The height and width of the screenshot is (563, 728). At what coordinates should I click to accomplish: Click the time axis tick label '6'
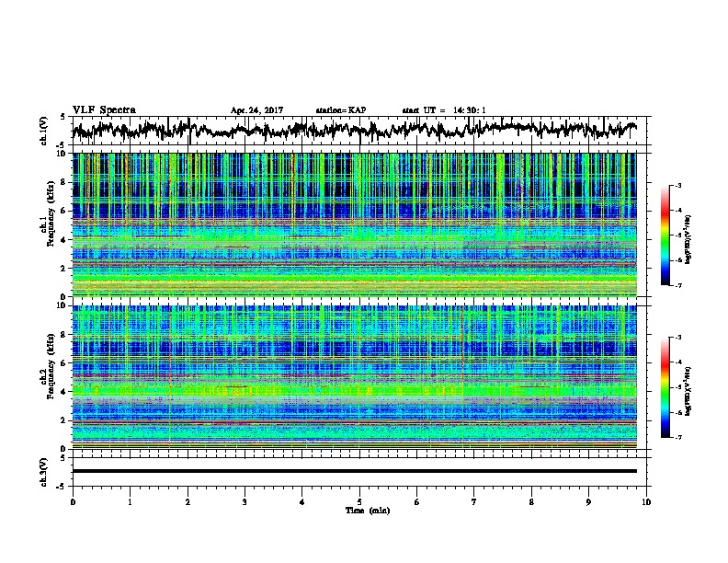[x=417, y=502]
